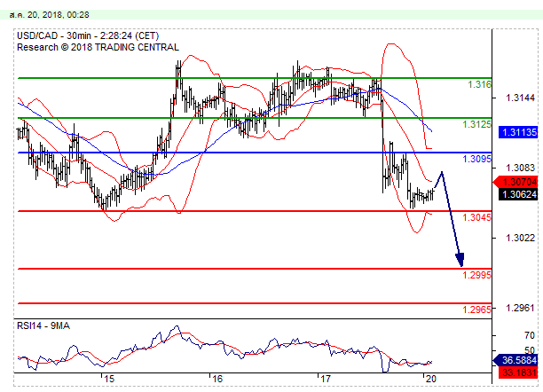543x392 pixels.
Task: Click the 'RSI14 - 9MA' indicator label
Action: (x=43, y=325)
